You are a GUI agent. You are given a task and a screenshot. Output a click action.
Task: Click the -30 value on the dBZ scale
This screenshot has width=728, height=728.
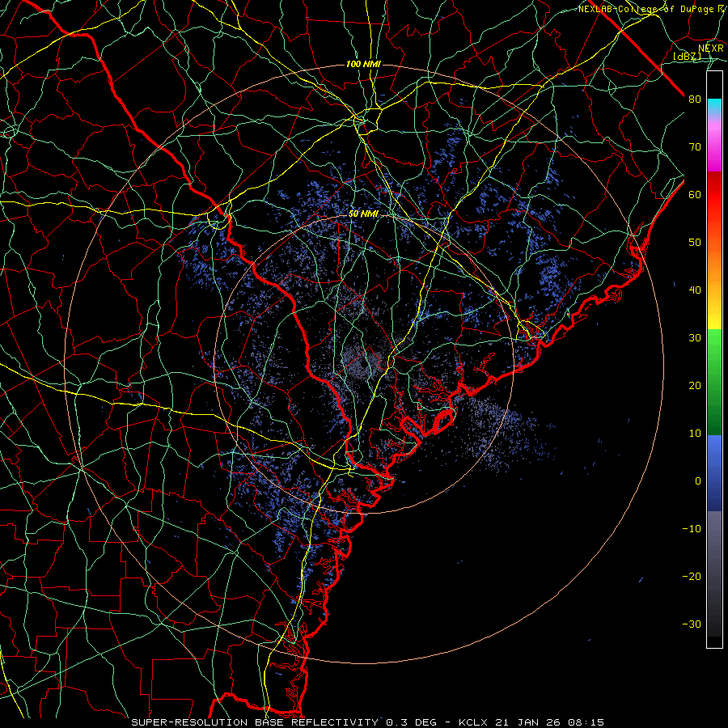[x=692, y=624]
